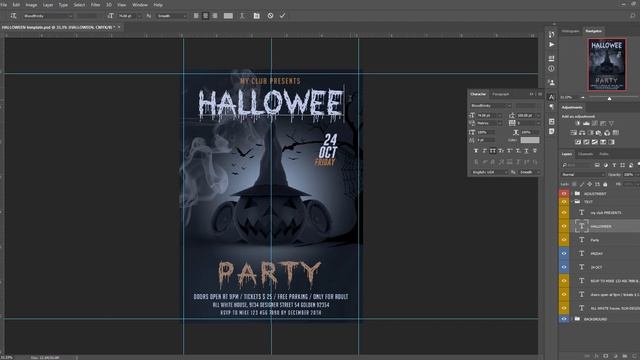Screen dimensions: 640x360
Task: Expand the BACKGROUND layer group
Action: tap(572, 319)
